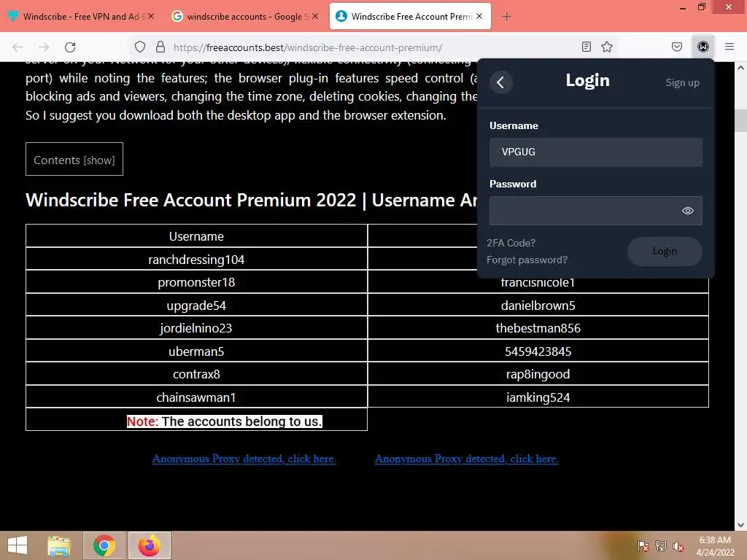View site security via the padlock icon
The image size is (747, 560).
coord(160,47)
